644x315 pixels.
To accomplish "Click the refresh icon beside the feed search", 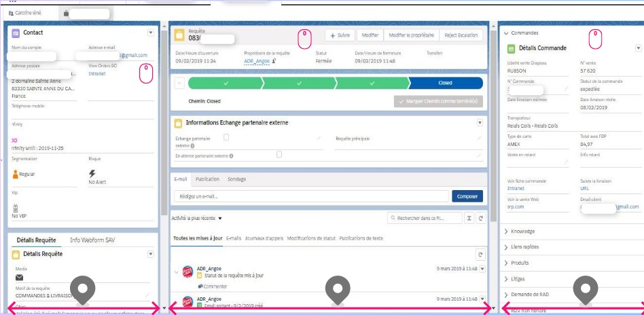I will click(481, 219).
